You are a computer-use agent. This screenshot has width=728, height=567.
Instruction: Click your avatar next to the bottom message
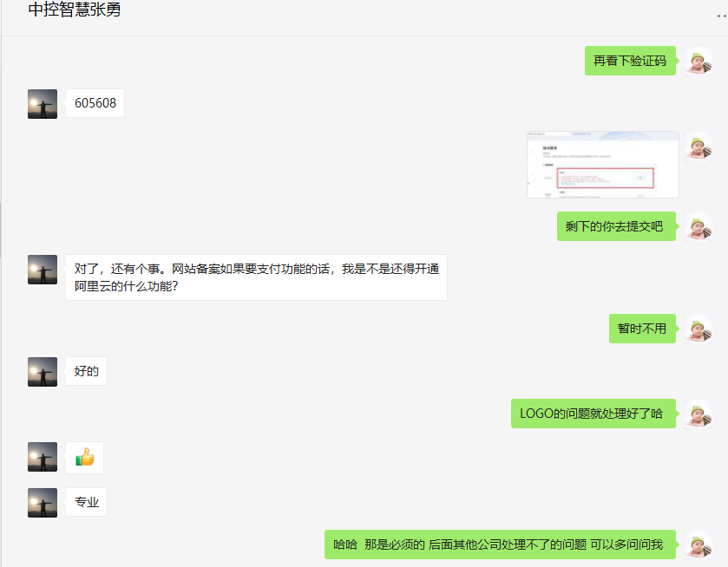(x=698, y=544)
